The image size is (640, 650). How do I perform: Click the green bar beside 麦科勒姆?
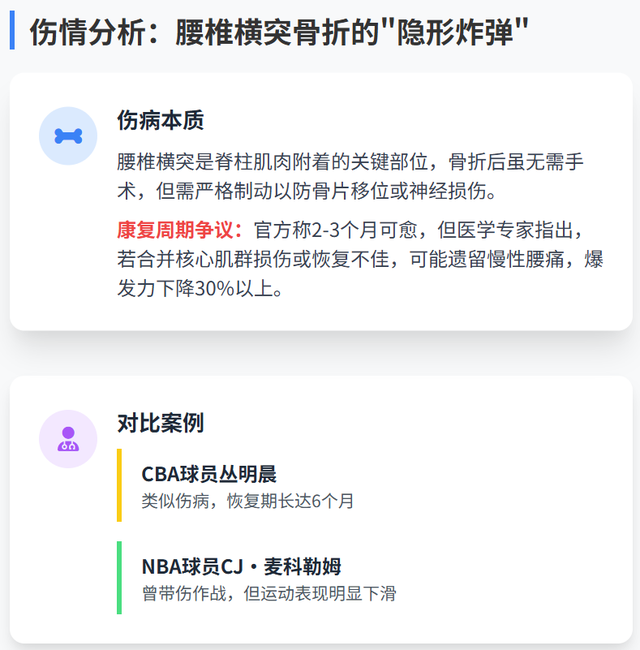[119, 577]
